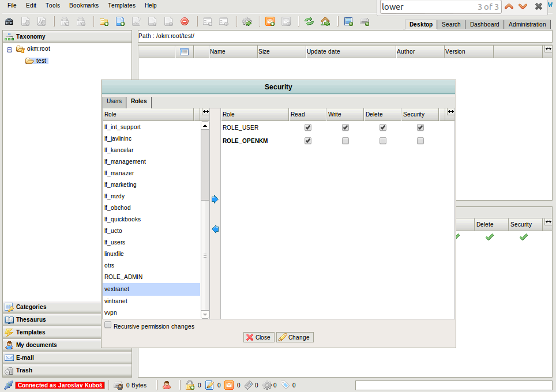Click the red delete toolbar icon
Viewport: 556px width, 392px height.
185,22
